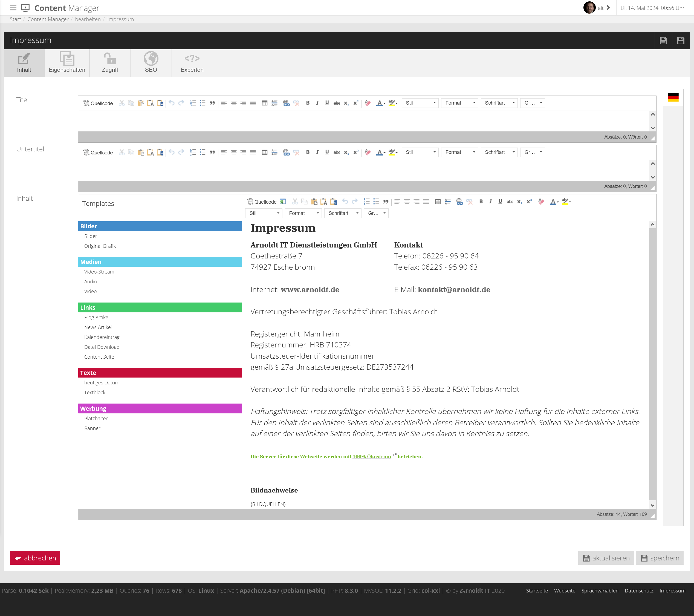Open Quellcode view in the Untertitel editor

[x=98, y=152]
